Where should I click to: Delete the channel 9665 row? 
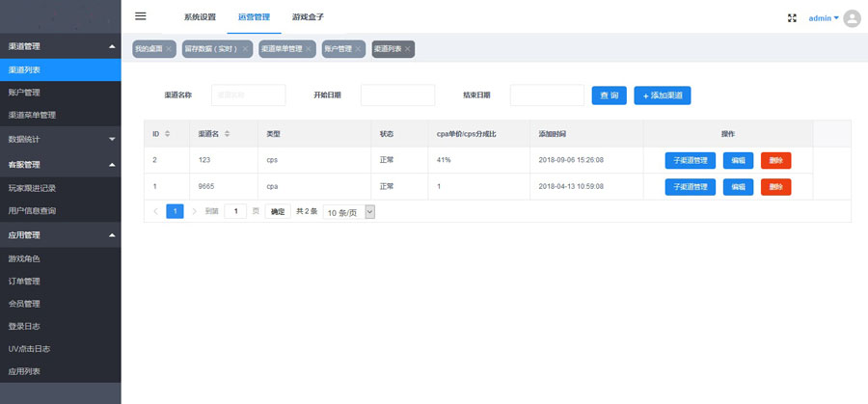(x=775, y=186)
